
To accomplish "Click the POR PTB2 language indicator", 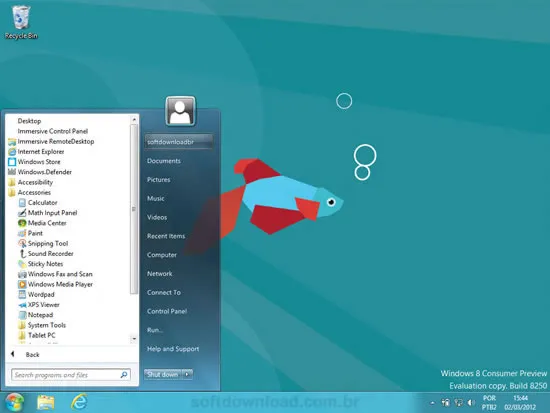I will pos(489,402).
